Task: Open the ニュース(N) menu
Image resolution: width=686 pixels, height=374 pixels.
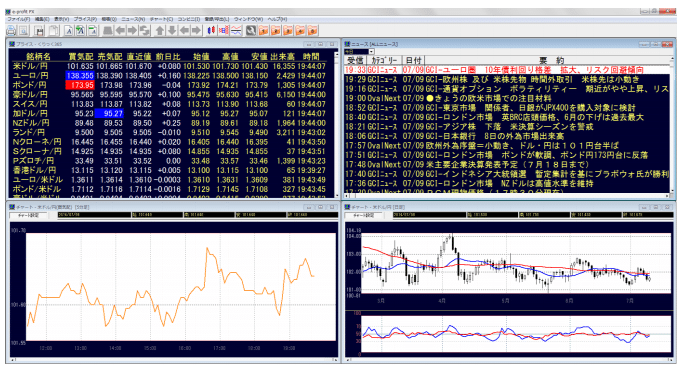Action: click(x=133, y=19)
